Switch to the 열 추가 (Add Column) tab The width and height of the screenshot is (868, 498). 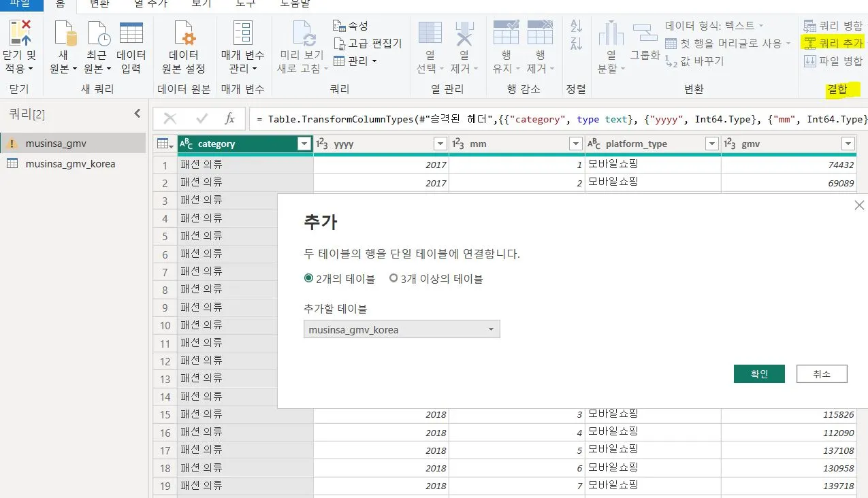pos(150,4)
